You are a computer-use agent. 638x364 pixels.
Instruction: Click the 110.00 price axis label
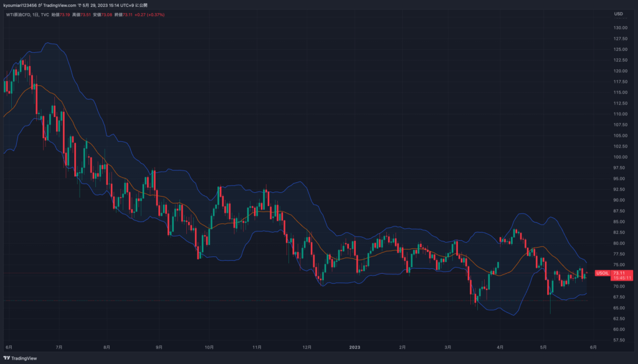tap(620, 114)
